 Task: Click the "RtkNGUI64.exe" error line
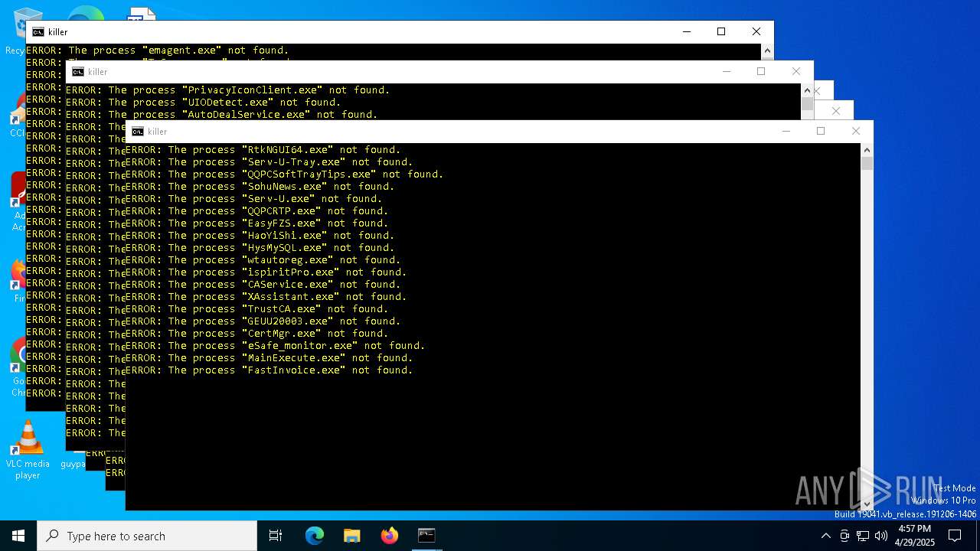[x=263, y=150]
